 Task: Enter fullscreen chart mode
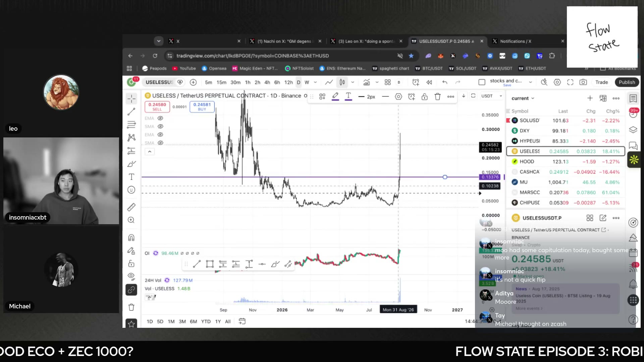click(570, 82)
